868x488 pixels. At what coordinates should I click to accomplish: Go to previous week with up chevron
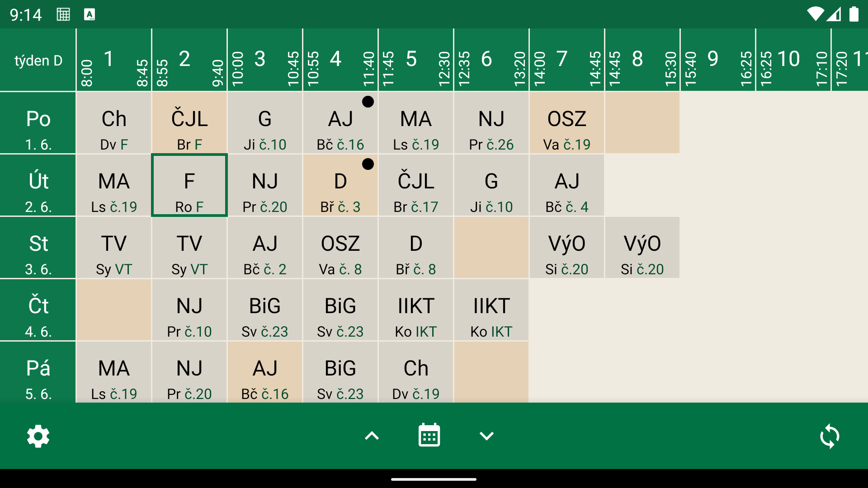(372, 436)
